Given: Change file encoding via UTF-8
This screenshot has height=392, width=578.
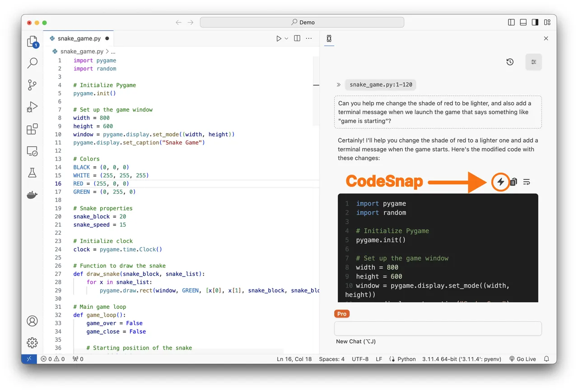Looking at the screenshot, I should coord(360,359).
